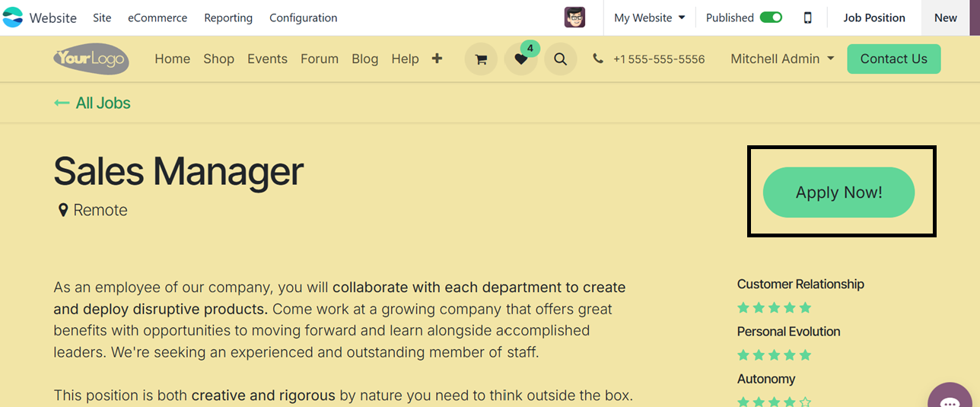Open the Events page
Screen dimensions: 980x407
[x=267, y=59]
